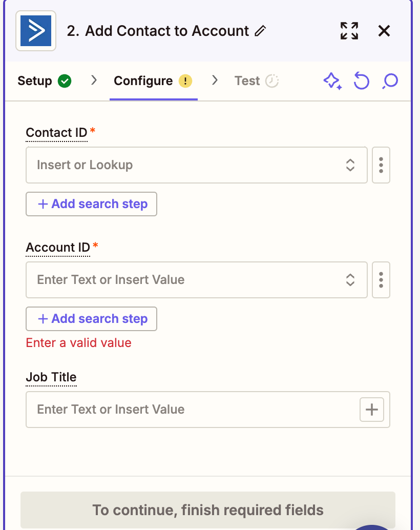Click the pencil icon to rename step
Viewport: 420px width, 530px height.
tap(260, 31)
